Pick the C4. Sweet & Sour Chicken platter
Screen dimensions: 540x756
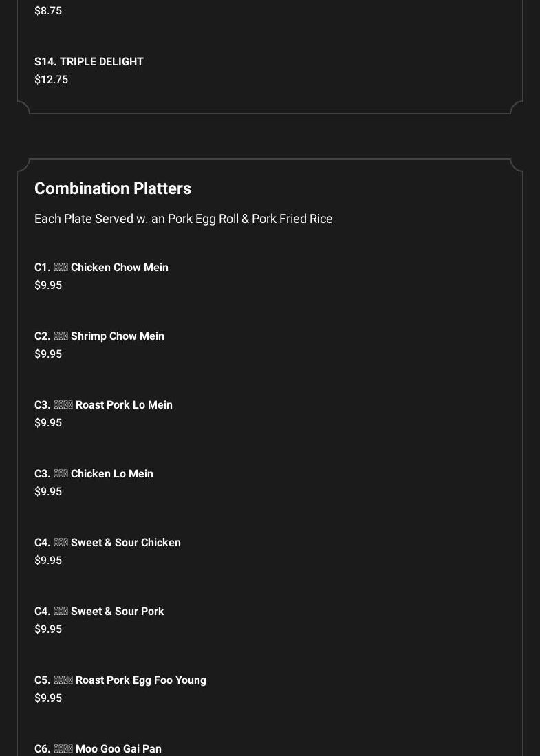107,542
